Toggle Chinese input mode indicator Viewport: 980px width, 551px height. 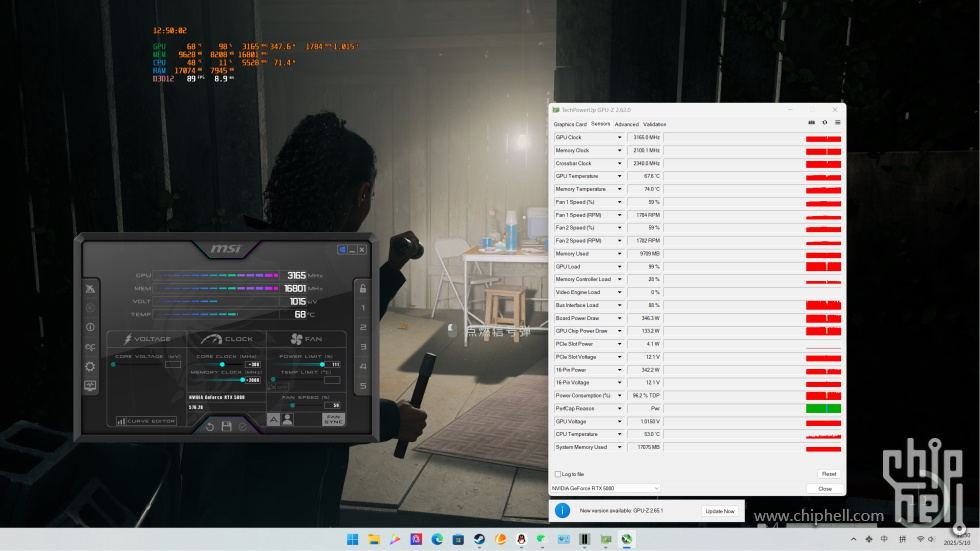884,539
